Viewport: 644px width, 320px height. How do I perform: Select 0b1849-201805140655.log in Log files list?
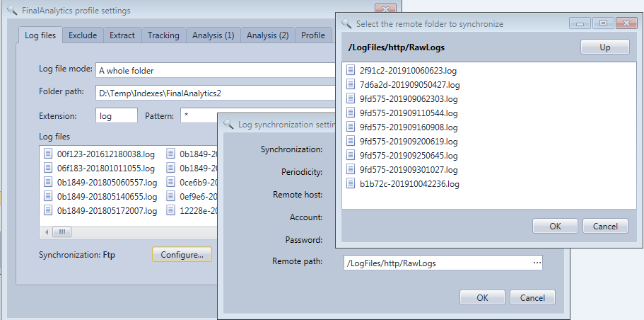click(x=107, y=197)
